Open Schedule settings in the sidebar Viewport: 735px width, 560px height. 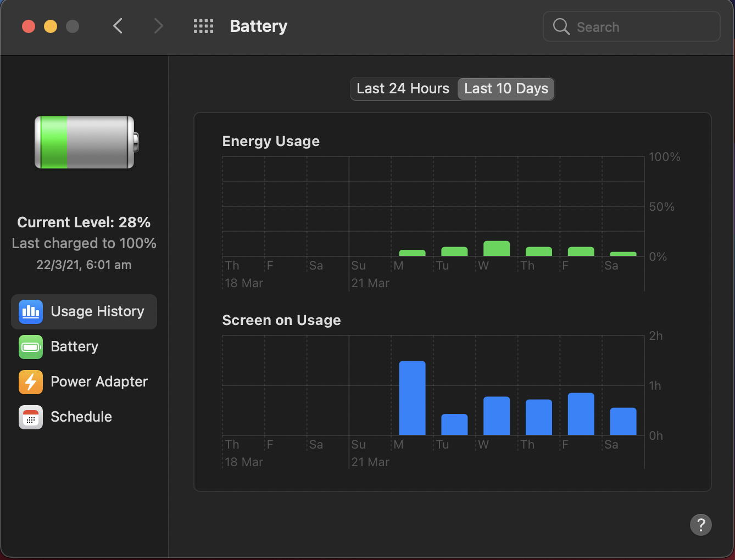pyautogui.click(x=84, y=417)
